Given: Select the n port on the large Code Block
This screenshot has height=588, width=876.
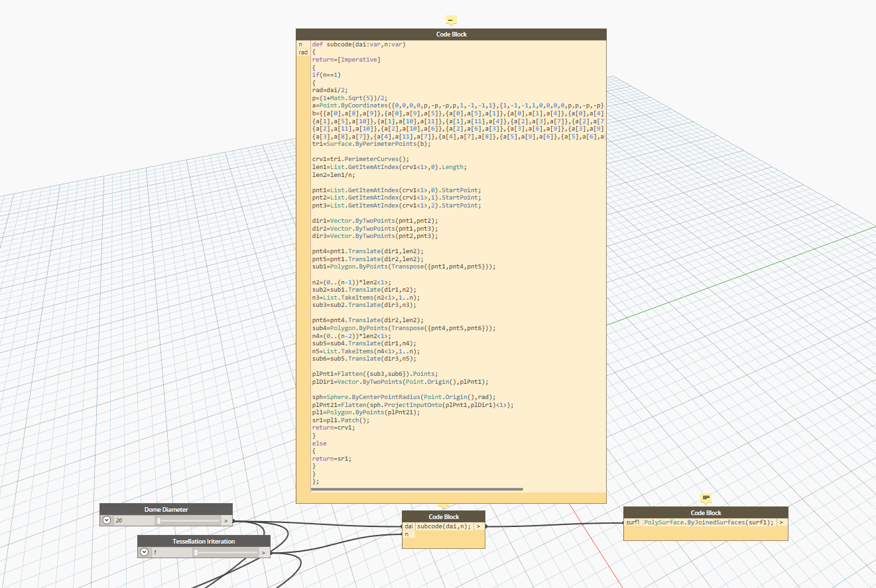Looking at the screenshot, I should [x=300, y=44].
